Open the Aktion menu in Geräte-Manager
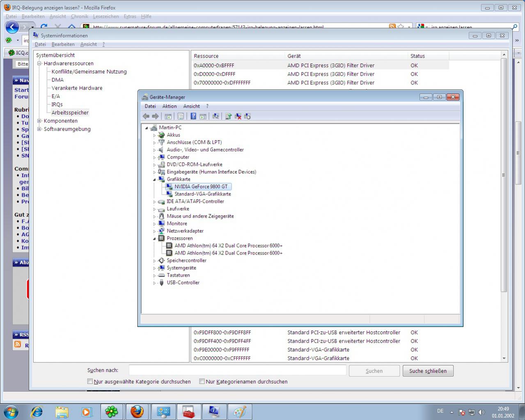The height and width of the screenshot is (420, 525). (x=170, y=106)
